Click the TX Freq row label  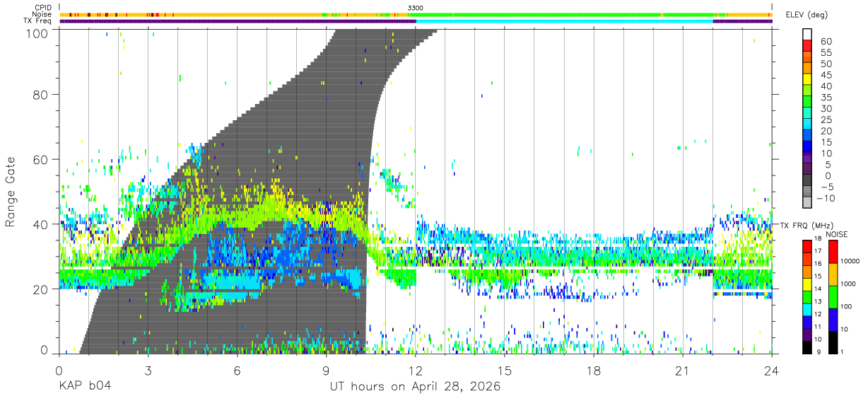click(38, 21)
